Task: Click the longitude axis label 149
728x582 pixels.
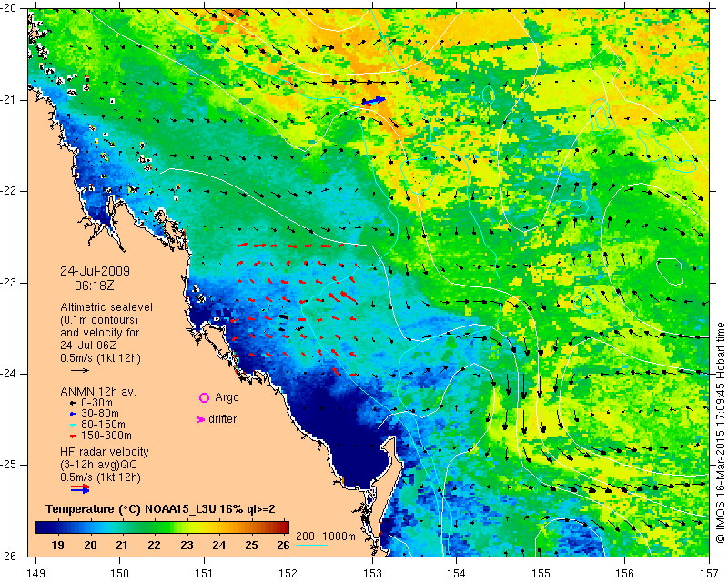Action: (x=36, y=574)
